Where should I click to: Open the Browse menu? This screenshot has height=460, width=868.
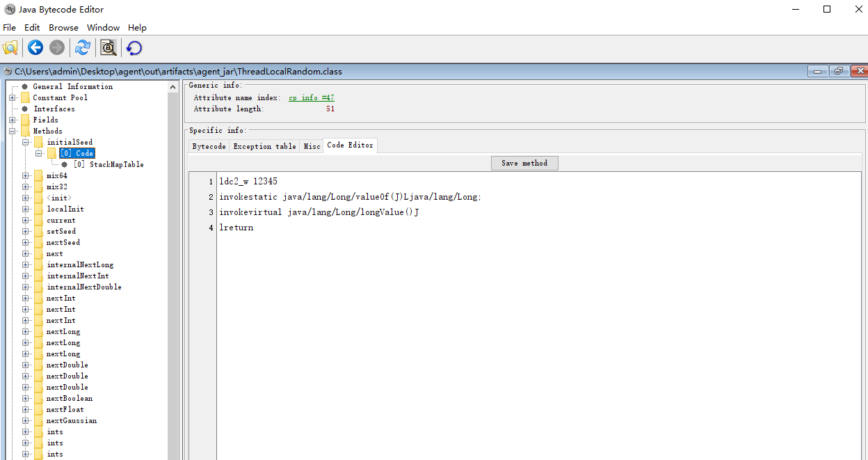(x=63, y=28)
